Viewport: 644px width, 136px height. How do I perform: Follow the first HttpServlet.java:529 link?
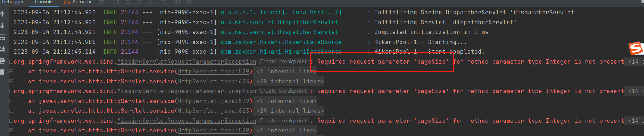213,72
